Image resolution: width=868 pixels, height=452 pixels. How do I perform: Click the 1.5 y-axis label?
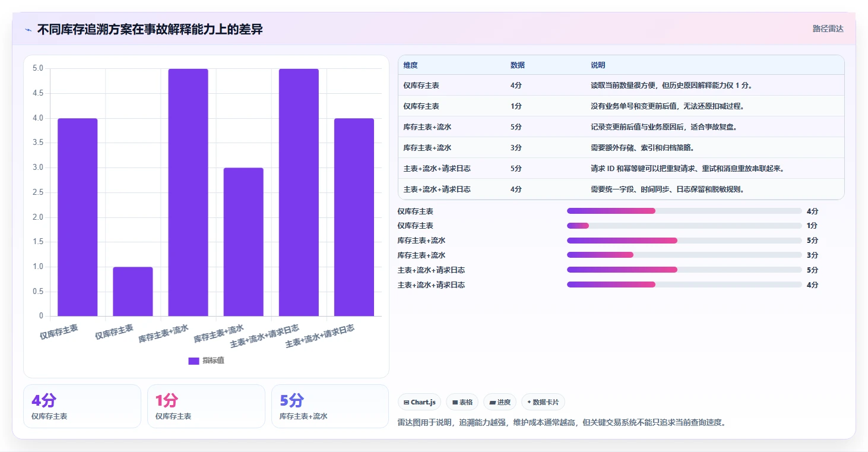[x=37, y=242]
